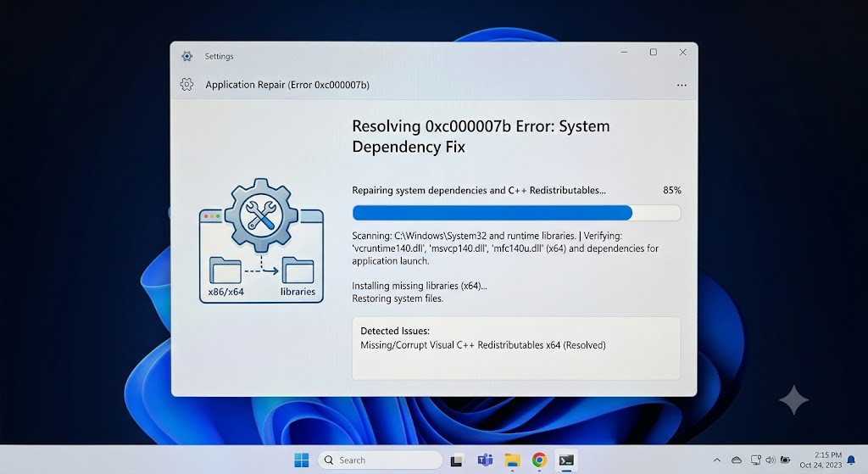The height and width of the screenshot is (474, 868).
Task: Open the notification bell in taskbar
Action: coord(851,460)
